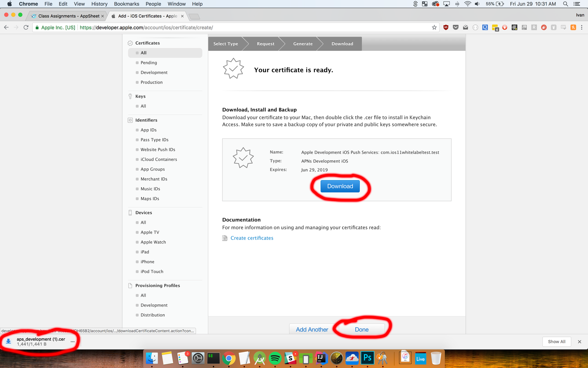
Task: Open the History menu
Action: click(99, 4)
